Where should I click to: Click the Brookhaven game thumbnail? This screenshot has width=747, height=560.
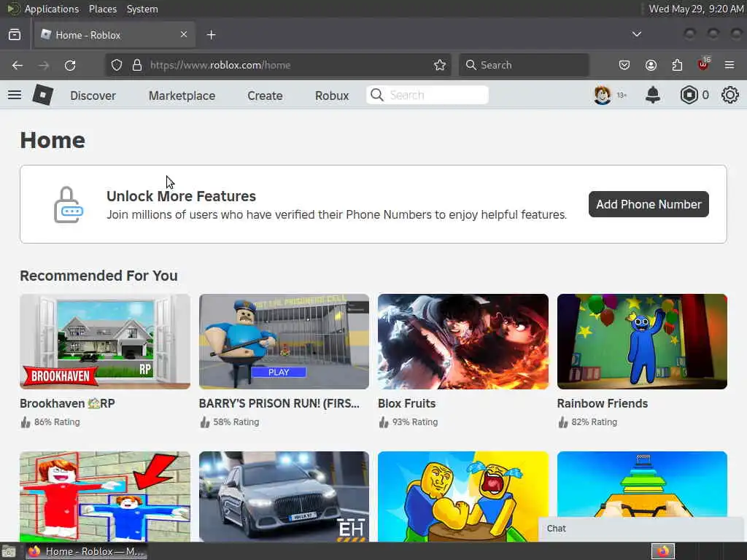[105, 341]
